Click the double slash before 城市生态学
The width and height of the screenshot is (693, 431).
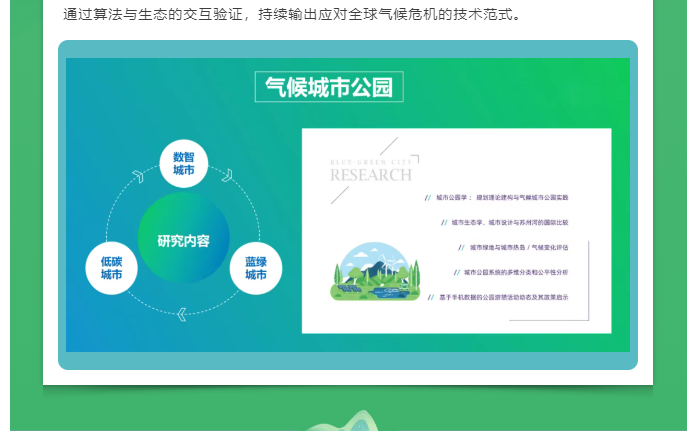pos(444,222)
